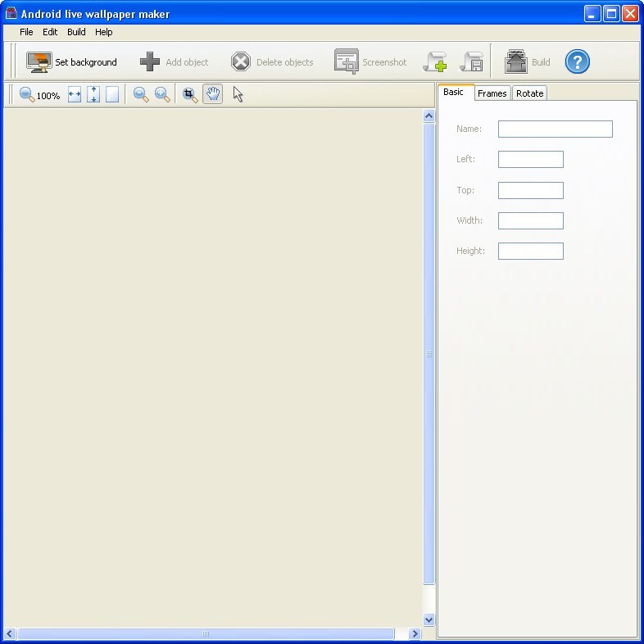Activate the hand pan tool
644x644 pixels.
[x=213, y=94]
